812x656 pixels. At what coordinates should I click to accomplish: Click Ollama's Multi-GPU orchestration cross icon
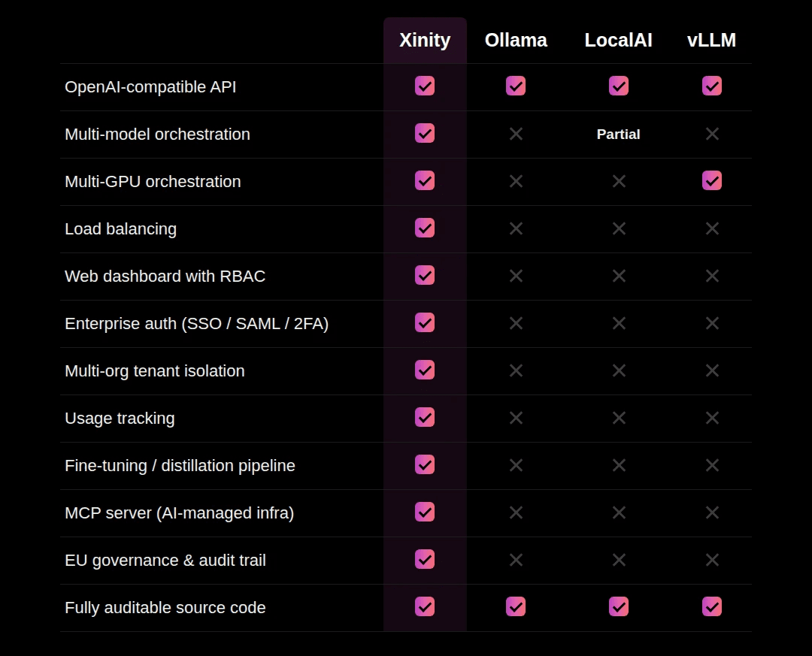point(516,181)
